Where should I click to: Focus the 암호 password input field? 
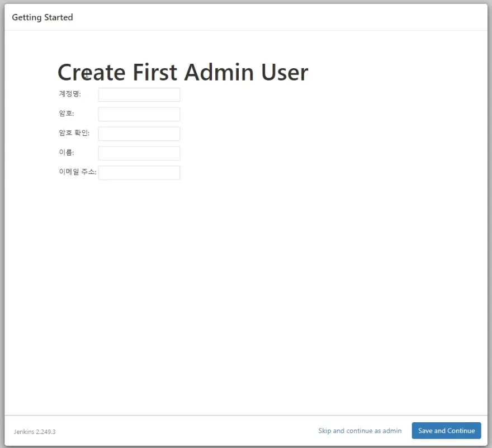pyautogui.click(x=139, y=114)
